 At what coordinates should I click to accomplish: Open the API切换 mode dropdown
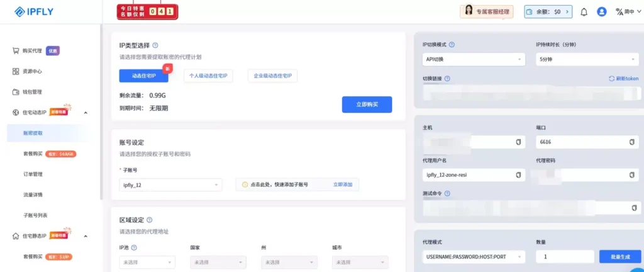[474, 59]
